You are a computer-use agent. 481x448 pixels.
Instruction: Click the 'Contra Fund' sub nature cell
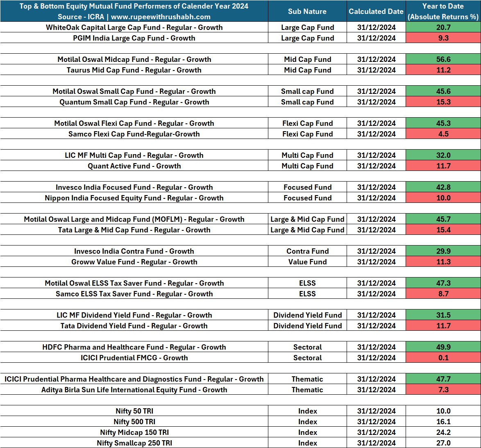point(307,251)
